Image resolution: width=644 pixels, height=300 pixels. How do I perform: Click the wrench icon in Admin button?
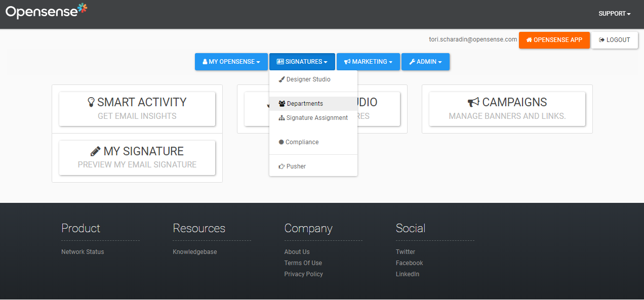coord(412,62)
